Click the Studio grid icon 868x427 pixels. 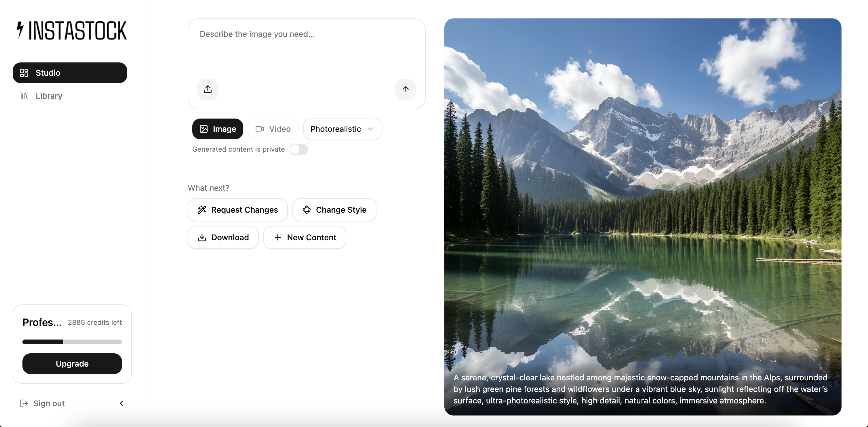point(24,73)
